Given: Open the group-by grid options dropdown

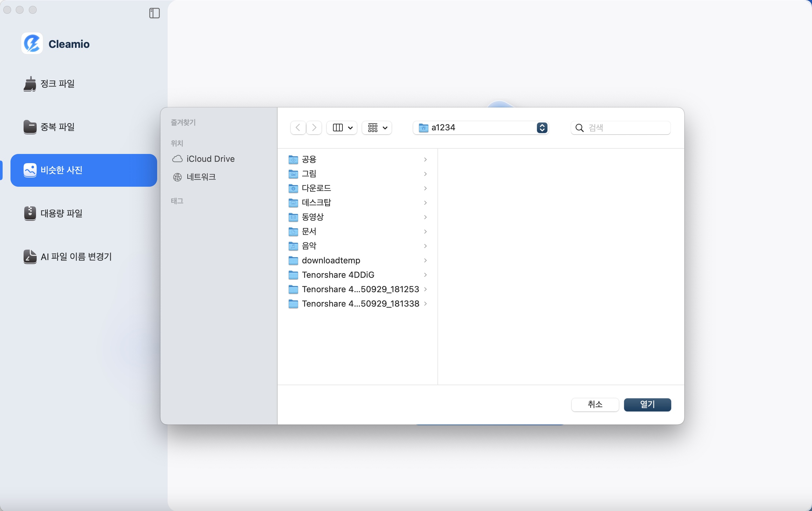Looking at the screenshot, I should [x=377, y=127].
